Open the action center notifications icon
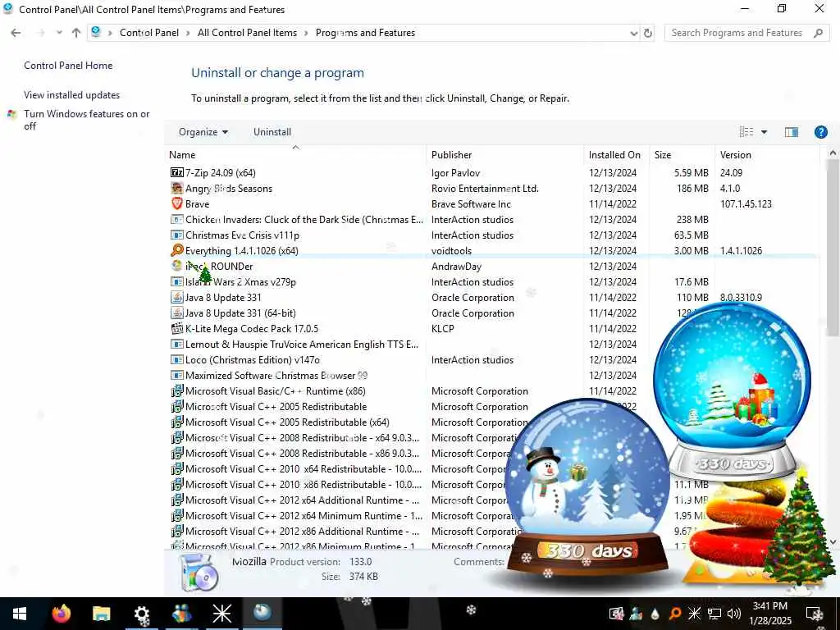The height and width of the screenshot is (630, 840). (815, 614)
